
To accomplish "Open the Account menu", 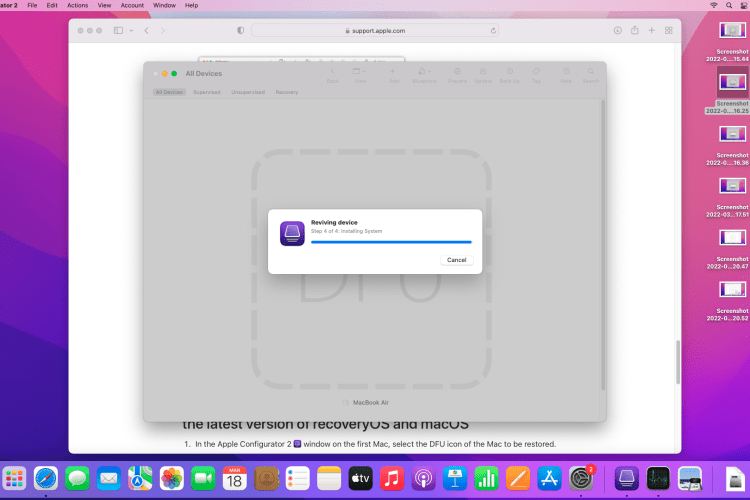I will pos(132,5).
